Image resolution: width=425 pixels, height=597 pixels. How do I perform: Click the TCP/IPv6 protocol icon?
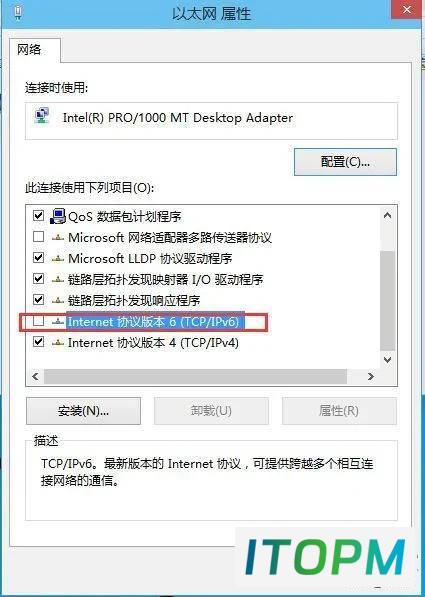click(x=58, y=322)
